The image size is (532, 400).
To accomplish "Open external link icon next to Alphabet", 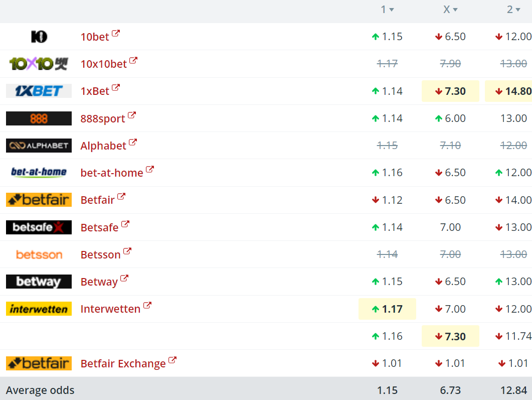I will 133,143.
